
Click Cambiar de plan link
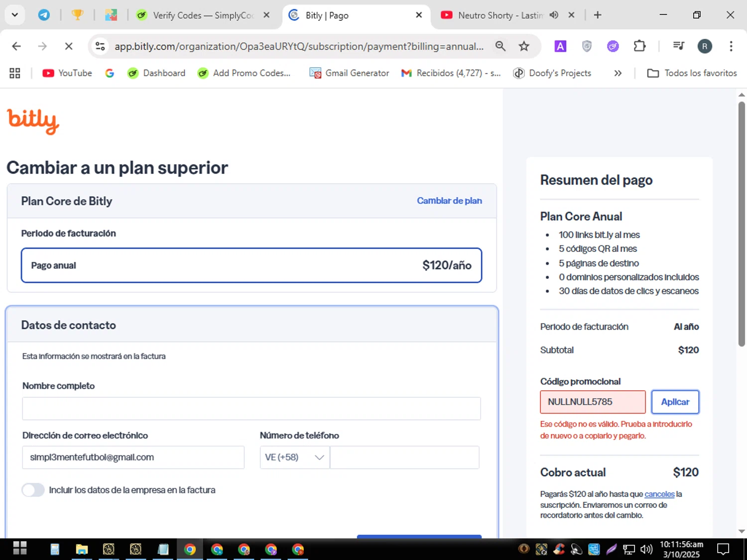(449, 201)
